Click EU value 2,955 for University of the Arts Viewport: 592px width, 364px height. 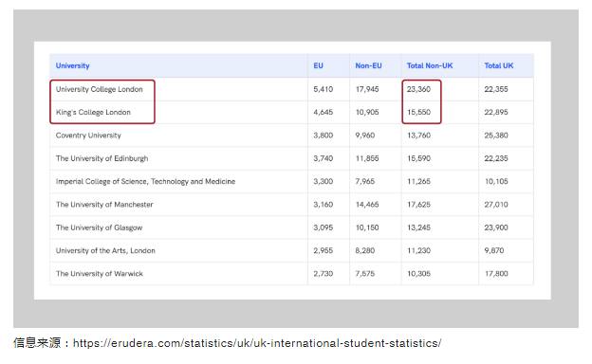[x=324, y=250]
